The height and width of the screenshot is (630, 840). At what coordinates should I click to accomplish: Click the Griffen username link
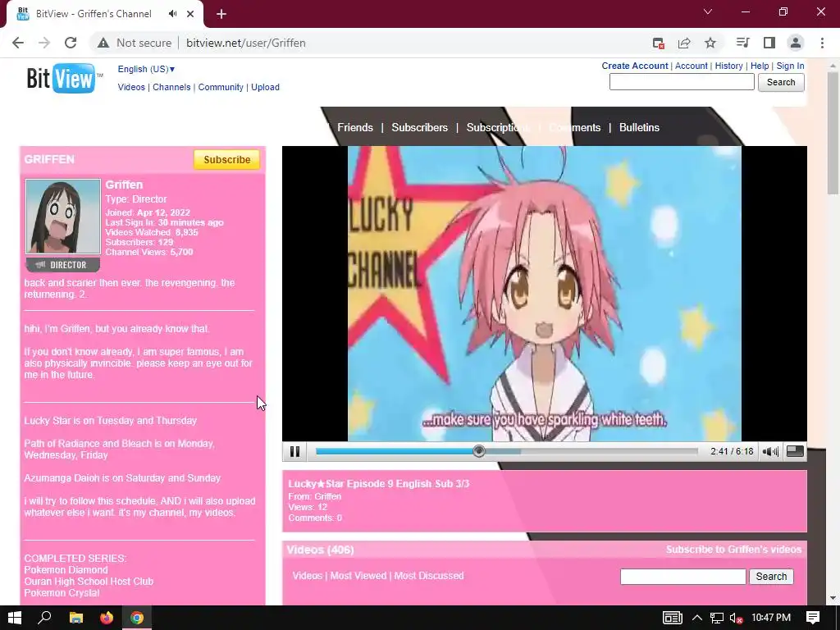[x=124, y=185]
